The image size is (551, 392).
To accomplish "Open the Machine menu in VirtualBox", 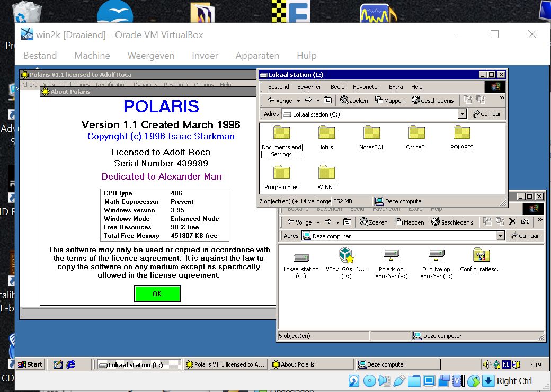I will tap(92, 56).
